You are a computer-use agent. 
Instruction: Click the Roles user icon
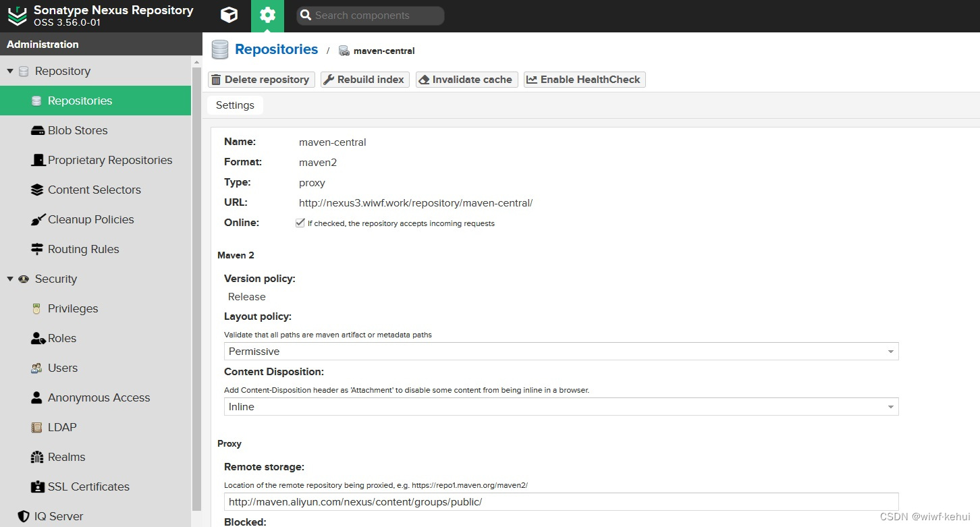click(38, 338)
